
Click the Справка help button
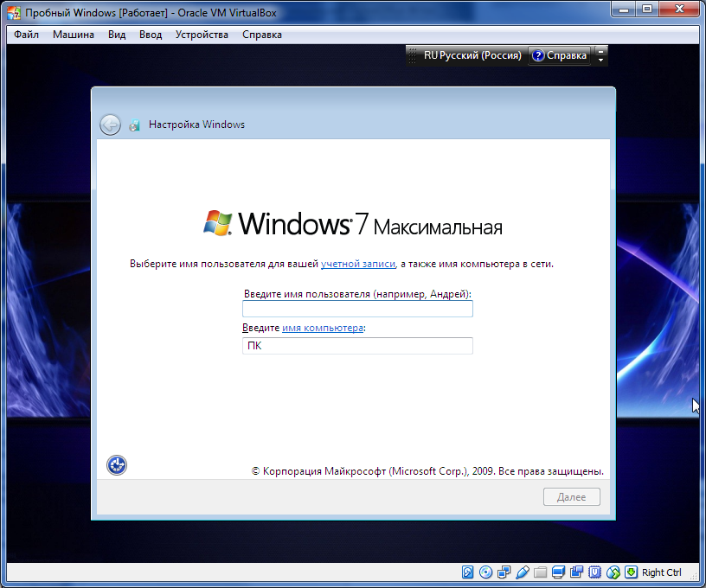(558, 54)
